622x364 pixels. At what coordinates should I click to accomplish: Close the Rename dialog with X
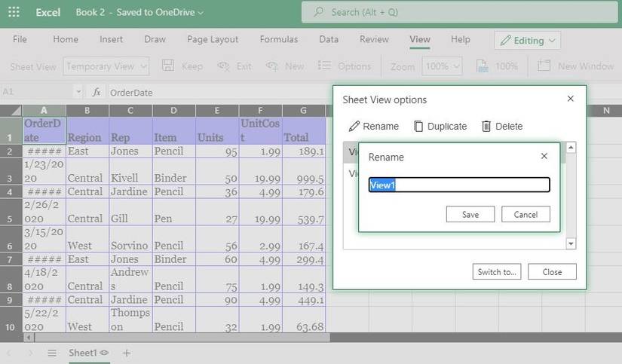pos(544,157)
